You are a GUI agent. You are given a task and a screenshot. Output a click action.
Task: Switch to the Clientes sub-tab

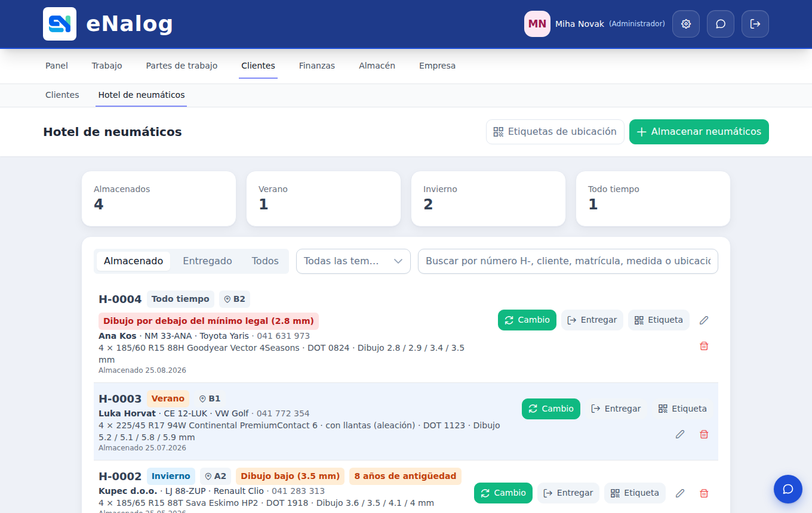(x=62, y=95)
